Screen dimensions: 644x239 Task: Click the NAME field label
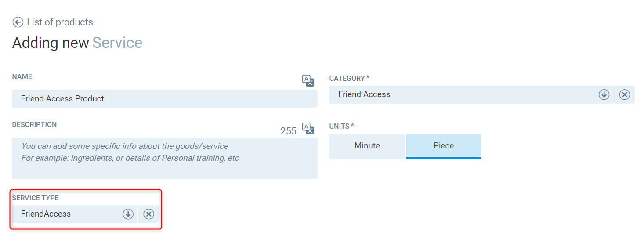(x=22, y=77)
